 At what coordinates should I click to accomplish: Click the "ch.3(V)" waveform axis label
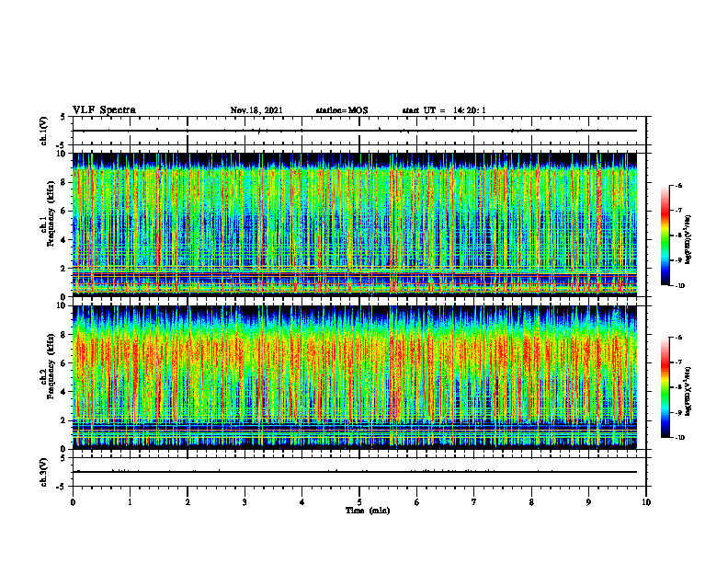(44, 473)
